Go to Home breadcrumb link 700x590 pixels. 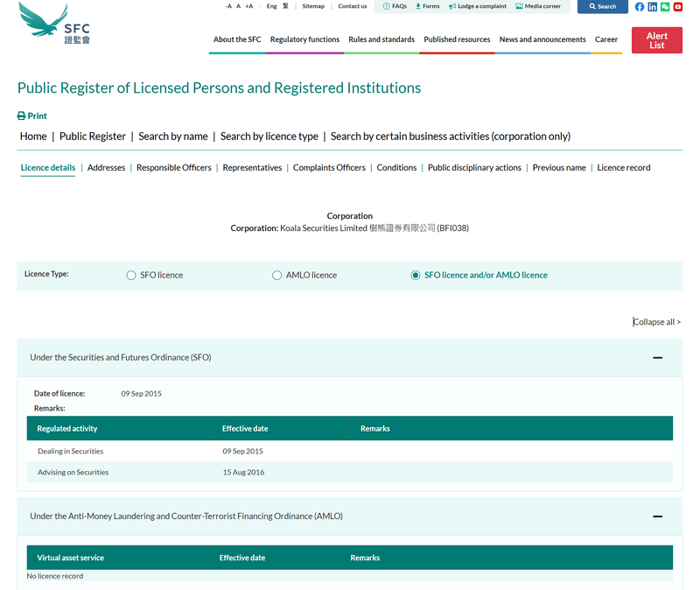[33, 137]
